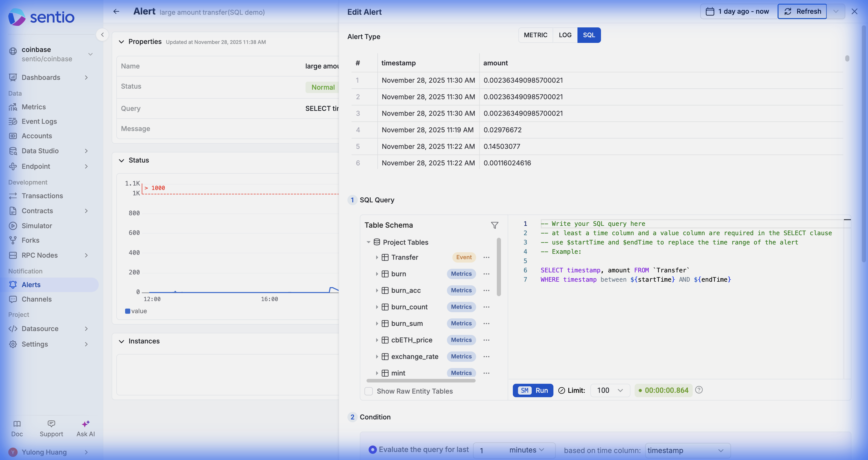Select Evaluate the query for last radio
Viewport: 868px width, 460px height.
pyautogui.click(x=372, y=450)
